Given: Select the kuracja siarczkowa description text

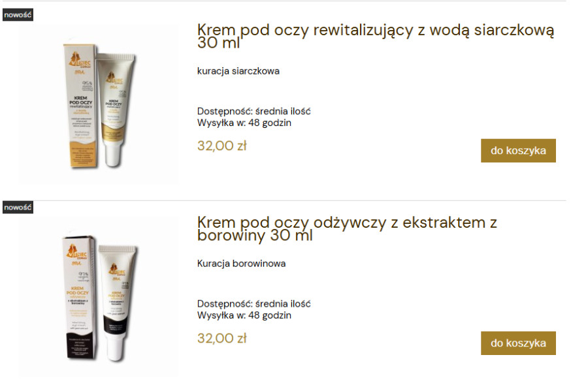Looking at the screenshot, I should coord(238,70).
